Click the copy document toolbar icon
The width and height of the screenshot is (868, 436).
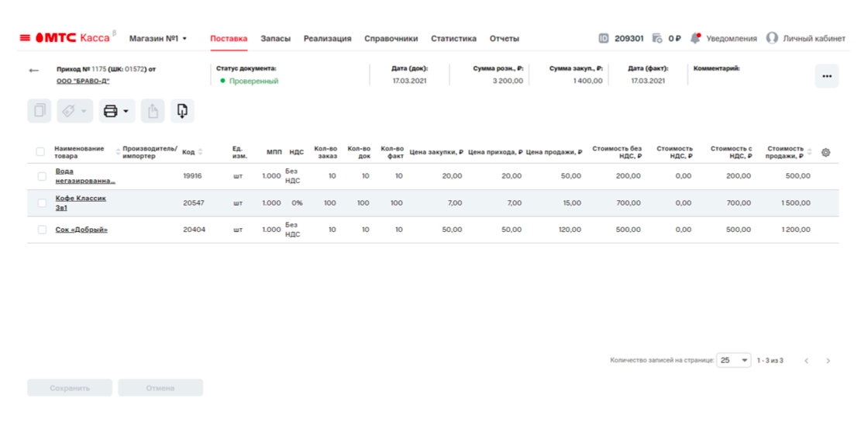tap(40, 111)
